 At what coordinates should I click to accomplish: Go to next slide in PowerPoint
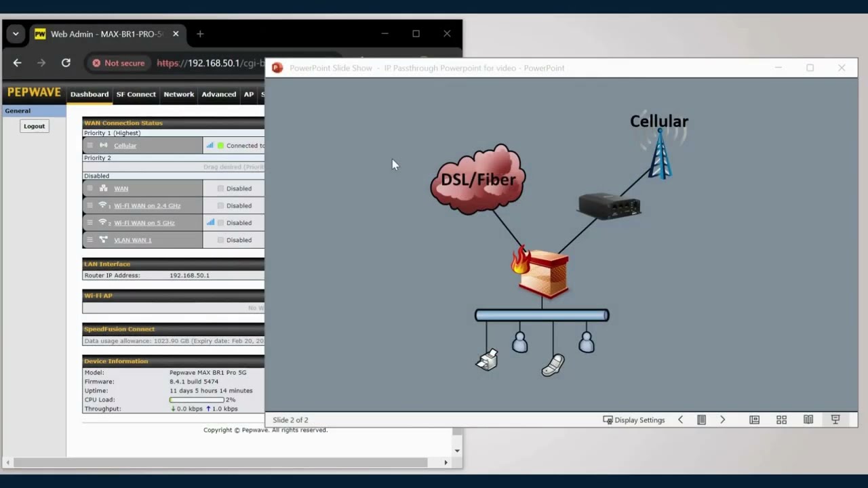coord(723,420)
